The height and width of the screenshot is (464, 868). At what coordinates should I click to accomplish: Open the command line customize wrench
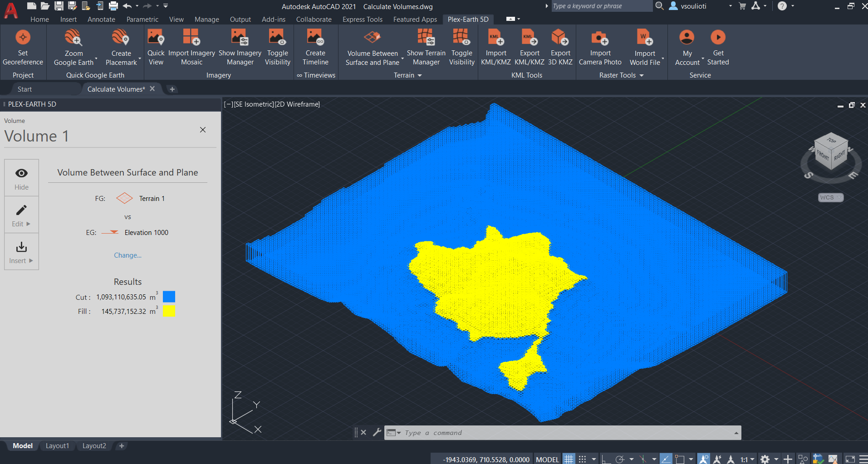[377, 432]
